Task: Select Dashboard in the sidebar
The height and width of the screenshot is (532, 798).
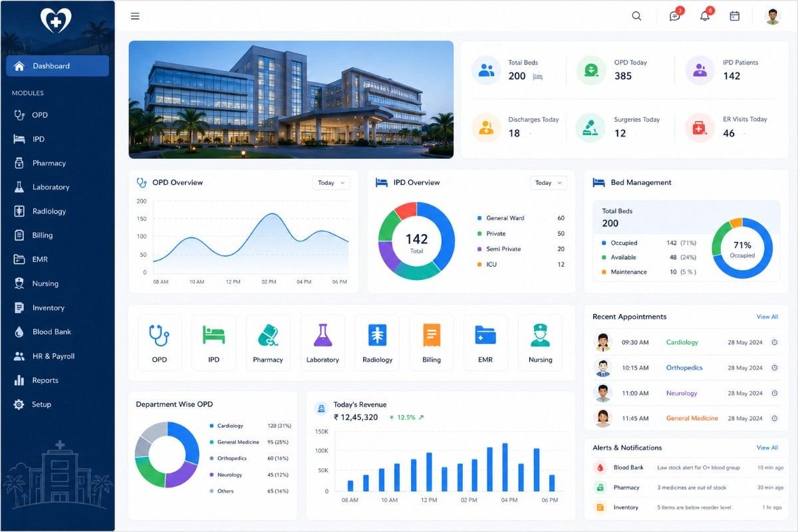Action: click(x=57, y=66)
